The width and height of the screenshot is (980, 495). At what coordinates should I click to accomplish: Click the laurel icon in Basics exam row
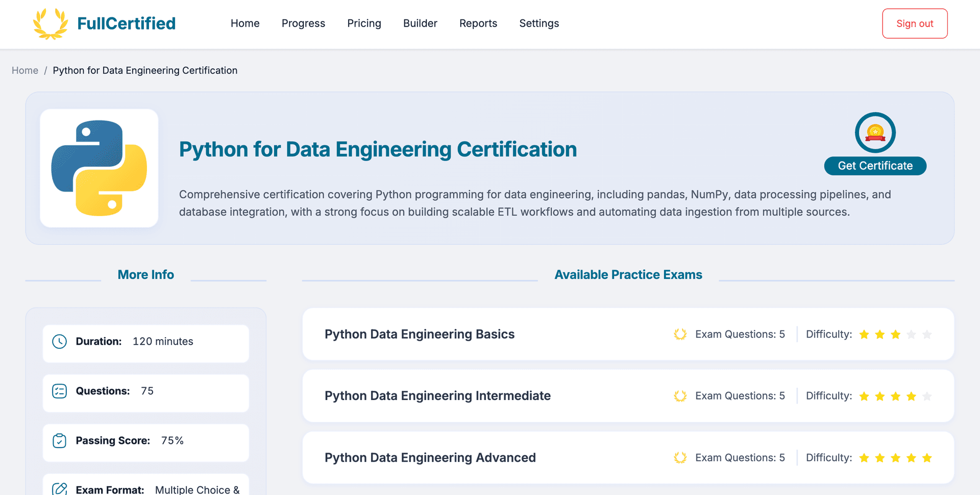[x=680, y=335]
